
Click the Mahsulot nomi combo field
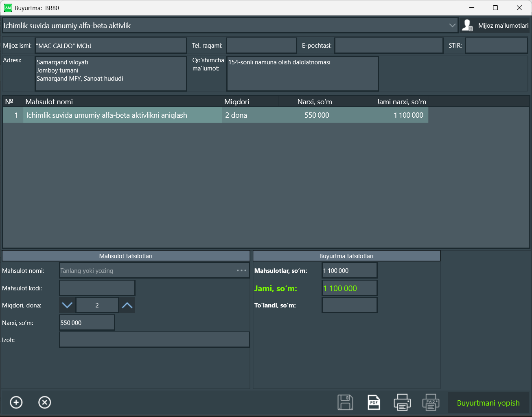pos(154,270)
